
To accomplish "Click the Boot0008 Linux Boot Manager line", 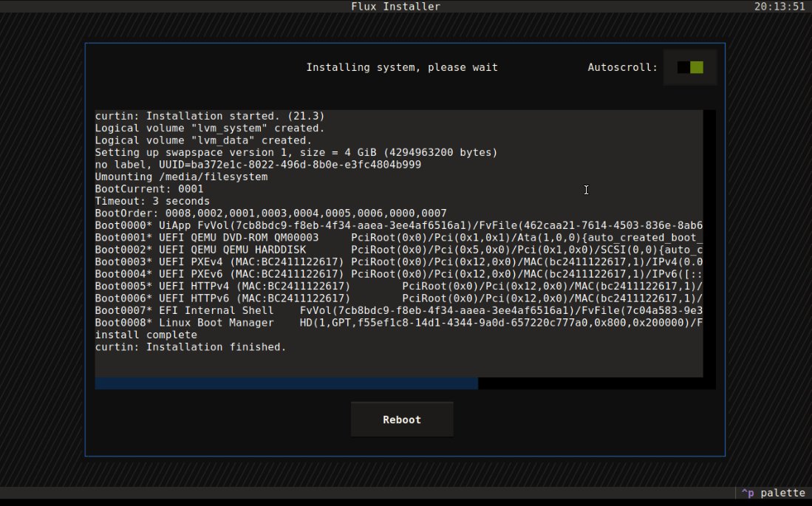I will 399,323.
